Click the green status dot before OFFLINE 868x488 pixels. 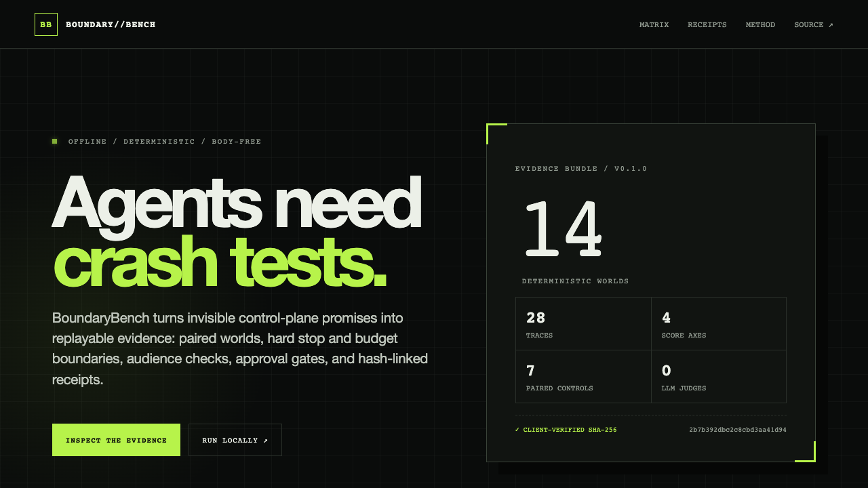click(55, 141)
